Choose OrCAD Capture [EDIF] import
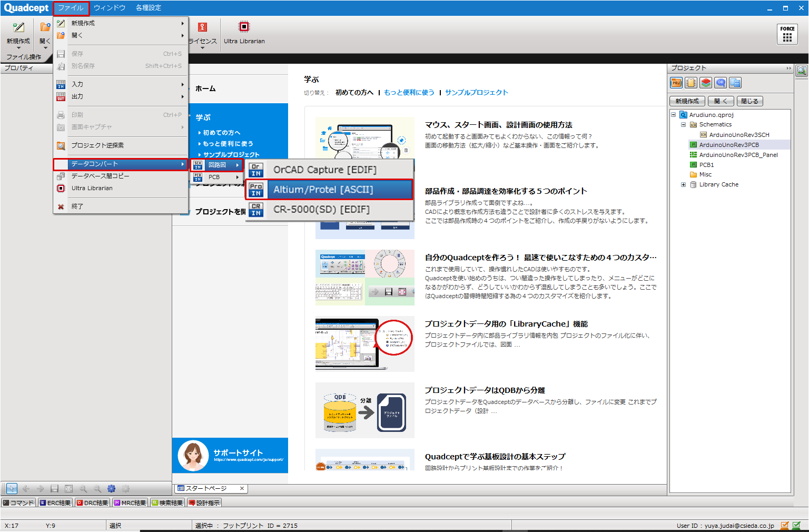Screen dimensions: 809x532 point(329,170)
